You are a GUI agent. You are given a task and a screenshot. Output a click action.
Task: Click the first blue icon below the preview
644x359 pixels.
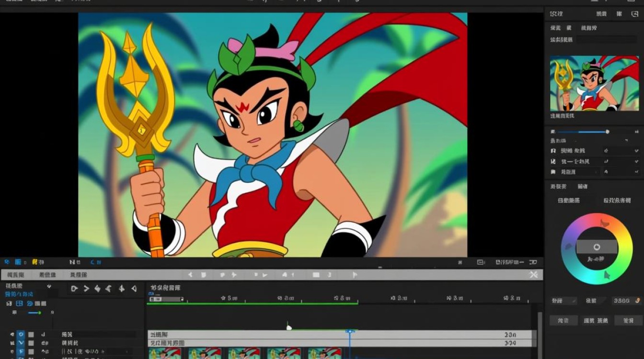[7, 262]
